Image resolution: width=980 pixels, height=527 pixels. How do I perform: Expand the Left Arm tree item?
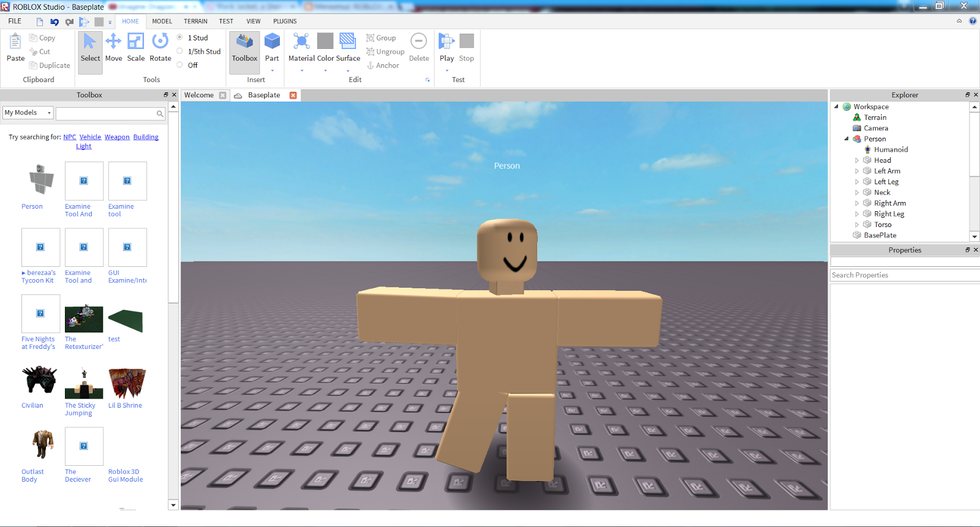coord(857,171)
